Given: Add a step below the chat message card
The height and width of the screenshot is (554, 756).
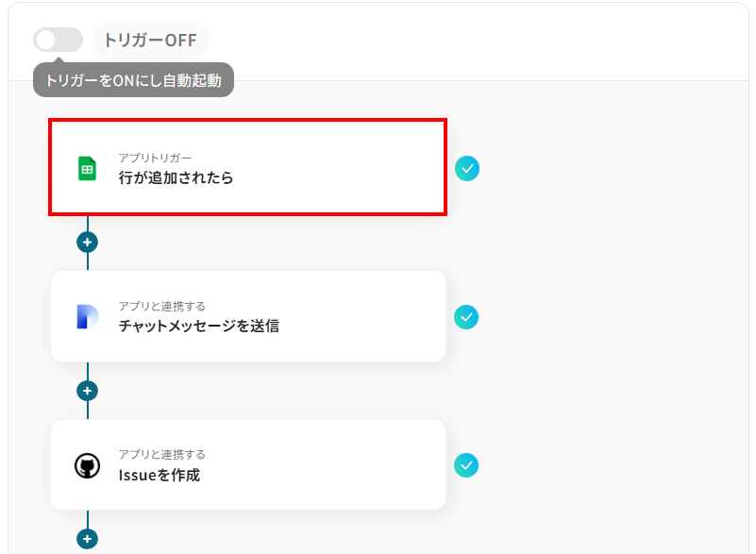Looking at the screenshot, I should click(87, 390).
